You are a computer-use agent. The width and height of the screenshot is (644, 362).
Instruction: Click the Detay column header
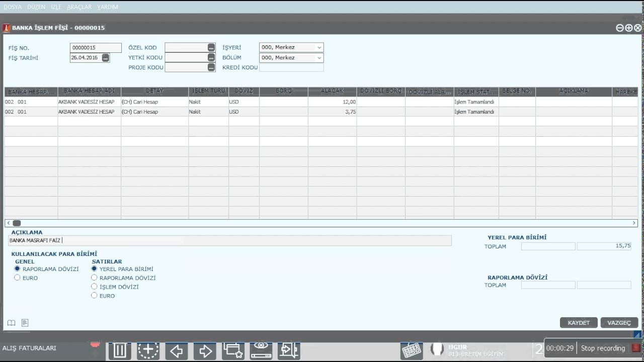[155, 91]
